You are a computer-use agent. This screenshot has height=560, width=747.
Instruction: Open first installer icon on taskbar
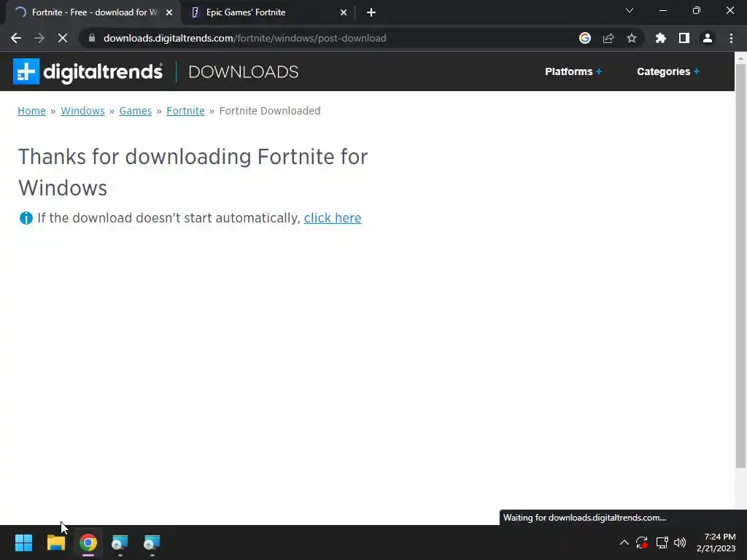[120, 542]
